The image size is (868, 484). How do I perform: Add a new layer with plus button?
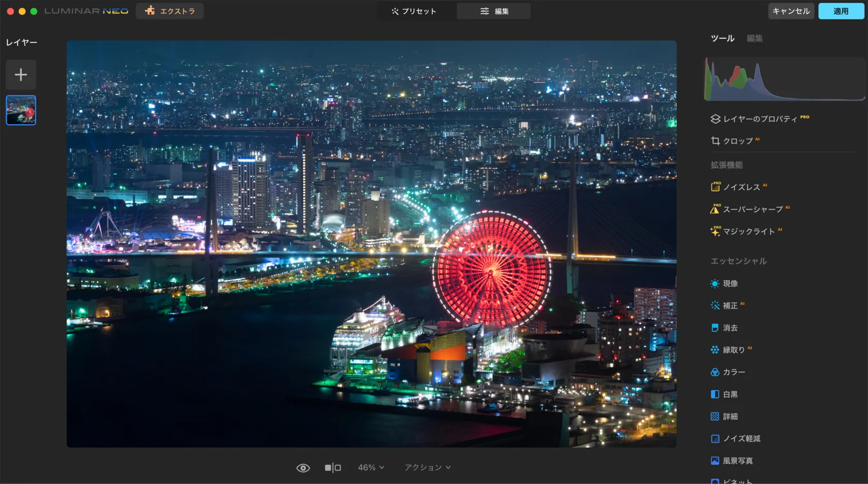[21, 75]
